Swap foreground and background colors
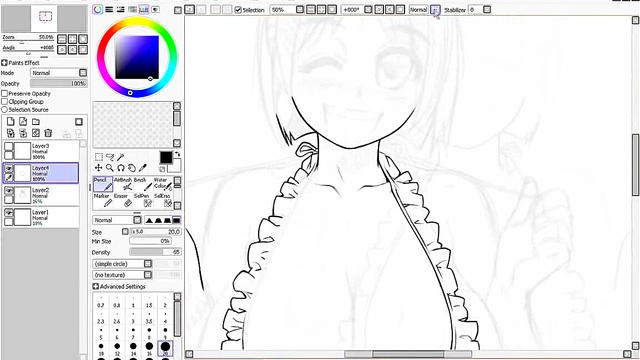Screen dimensions: 640x360 coord(178,154)
